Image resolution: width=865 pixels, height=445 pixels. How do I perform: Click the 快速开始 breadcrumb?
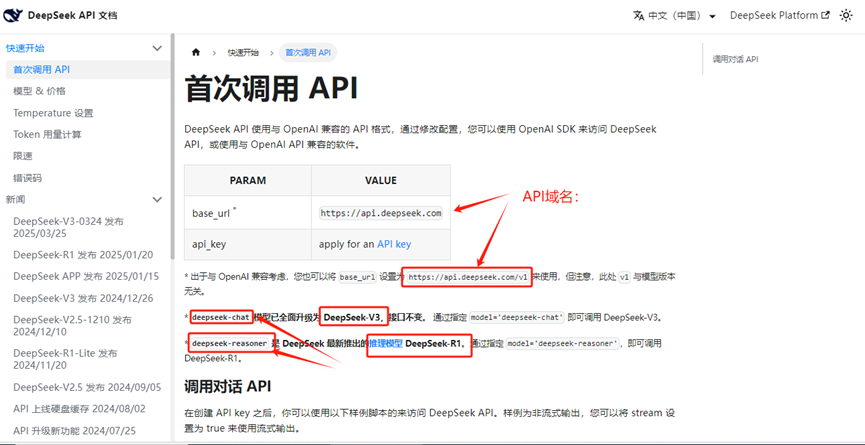243,52
